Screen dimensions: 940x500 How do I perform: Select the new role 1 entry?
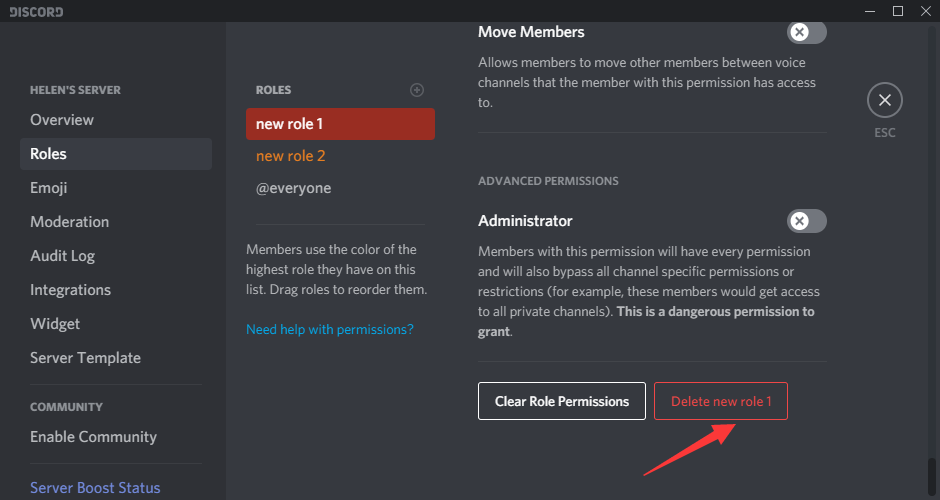340,124
